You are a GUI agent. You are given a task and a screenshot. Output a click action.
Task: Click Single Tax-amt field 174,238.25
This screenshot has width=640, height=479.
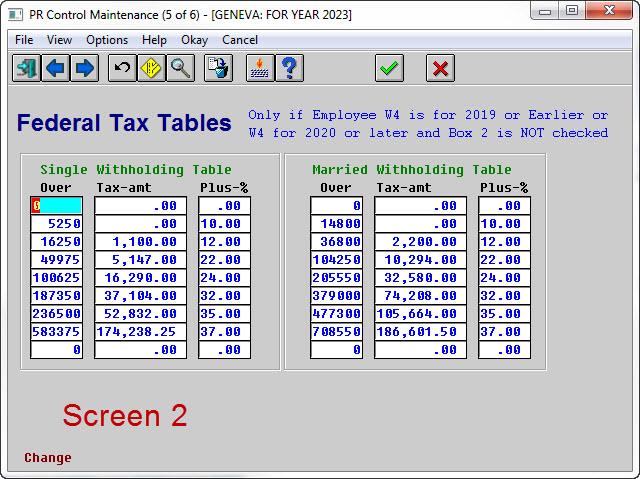(x=140, y=331)
